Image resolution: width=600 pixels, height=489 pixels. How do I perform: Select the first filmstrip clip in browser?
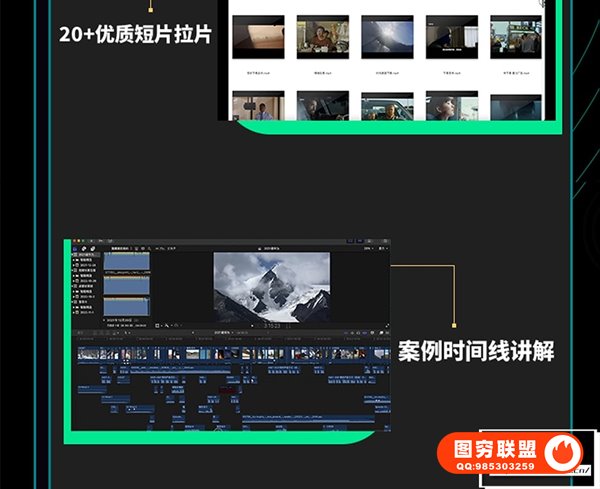[127, 263]
